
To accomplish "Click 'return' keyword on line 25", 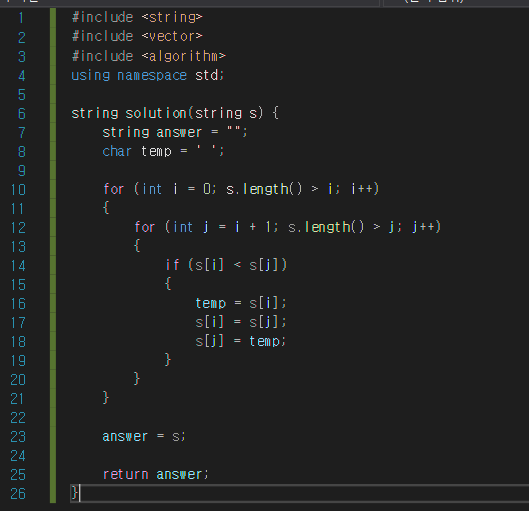I will [x=126, y=475].
